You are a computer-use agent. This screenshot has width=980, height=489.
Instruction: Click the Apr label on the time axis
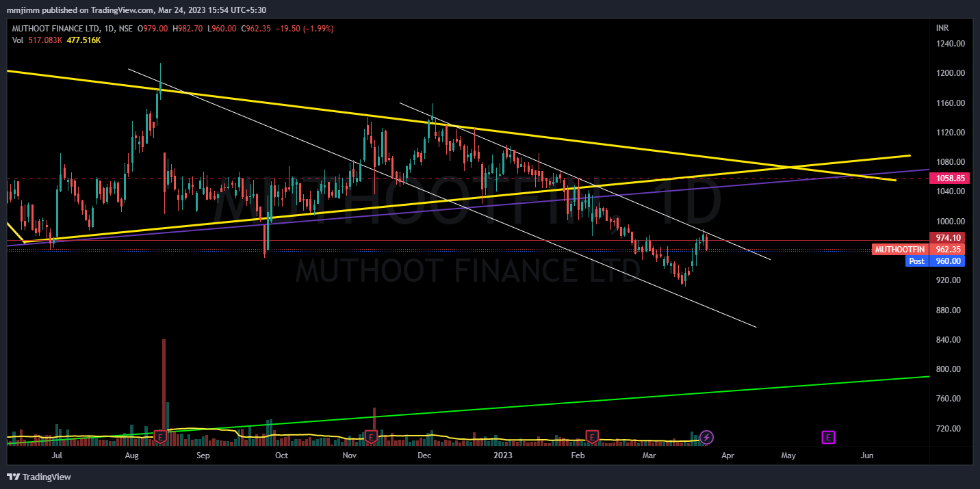click(x=727, y=455)
